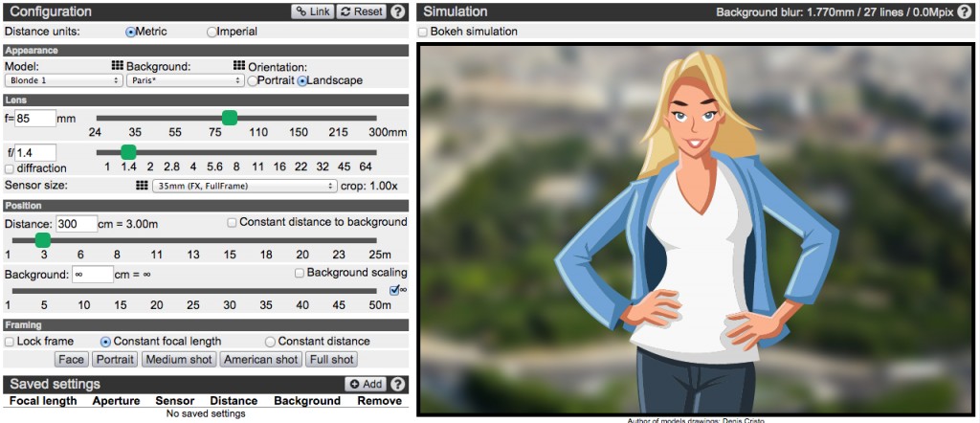Open Background dropdown showing Paris
Viewport: 980px width, 423px height.
click(186, 80)
